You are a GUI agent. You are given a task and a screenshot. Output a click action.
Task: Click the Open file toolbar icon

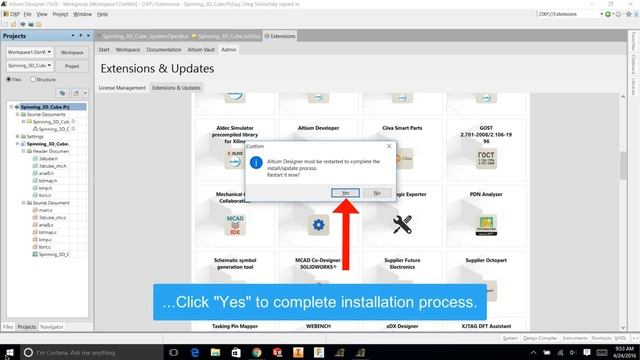pos(14,24)
